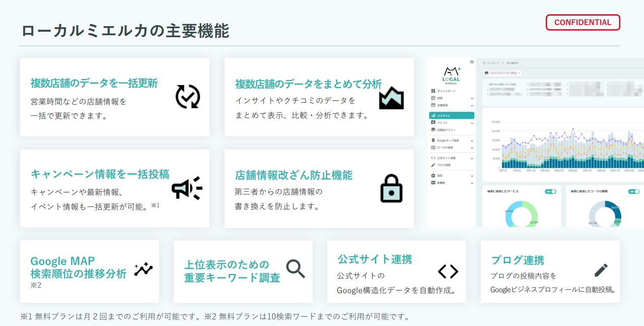
Task: Toggle the 検索に使用したワードの種類 ON switch
Action: click(x=633, y=191)
